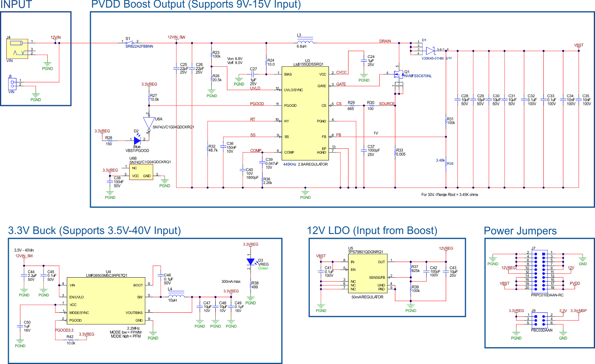Screen dimensions: 595x364
Task: Click the D1 Schottky diode symbol
Action: pyautogui.click(x=431, y=51)
